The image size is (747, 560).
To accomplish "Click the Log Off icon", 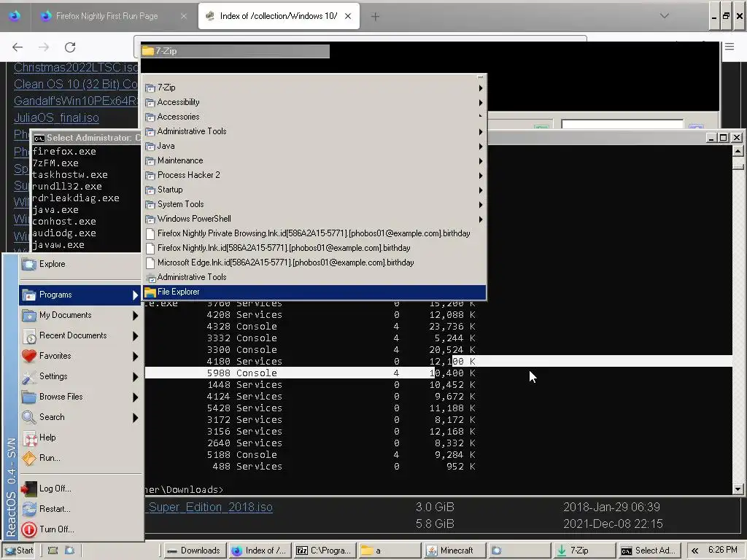I will click(29, 489).
